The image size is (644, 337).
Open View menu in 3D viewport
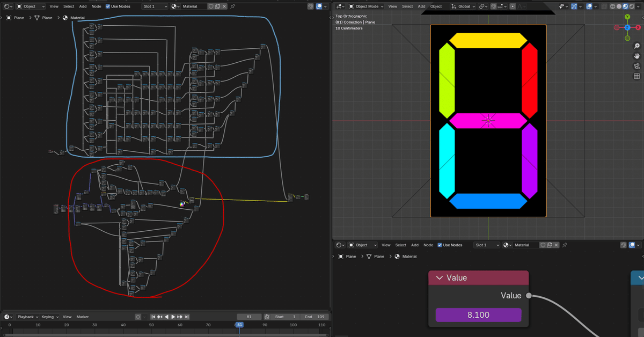pyautogui.click(x=393, y=6)
